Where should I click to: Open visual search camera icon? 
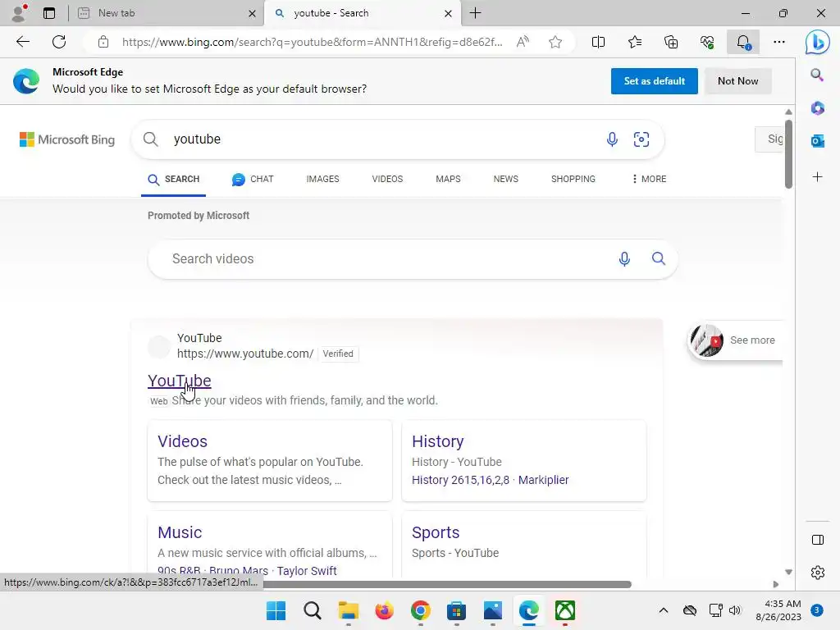coord(641,139)
